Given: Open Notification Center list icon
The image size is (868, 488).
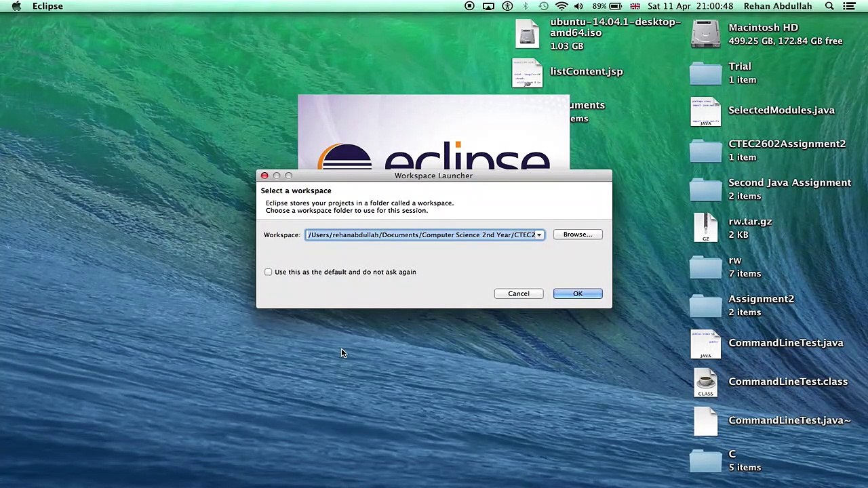Looking at the screenshot, I should 849,6.
